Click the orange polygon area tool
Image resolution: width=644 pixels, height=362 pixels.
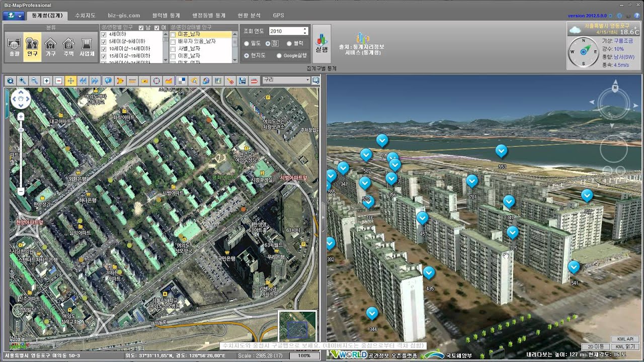point(168,80)
